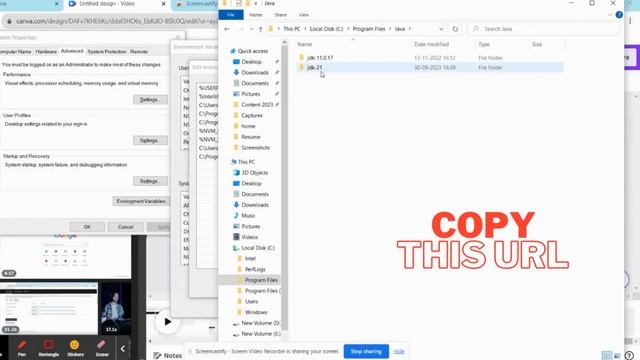The image size is (640, 360).
Task: Click the Refresh button beside address bar
Action: [x=455, y=29]
